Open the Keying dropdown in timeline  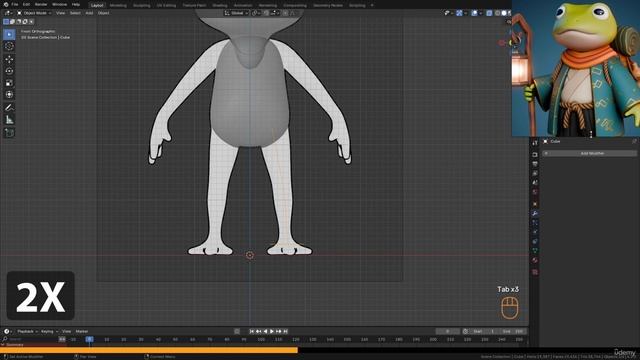point(49,331)
